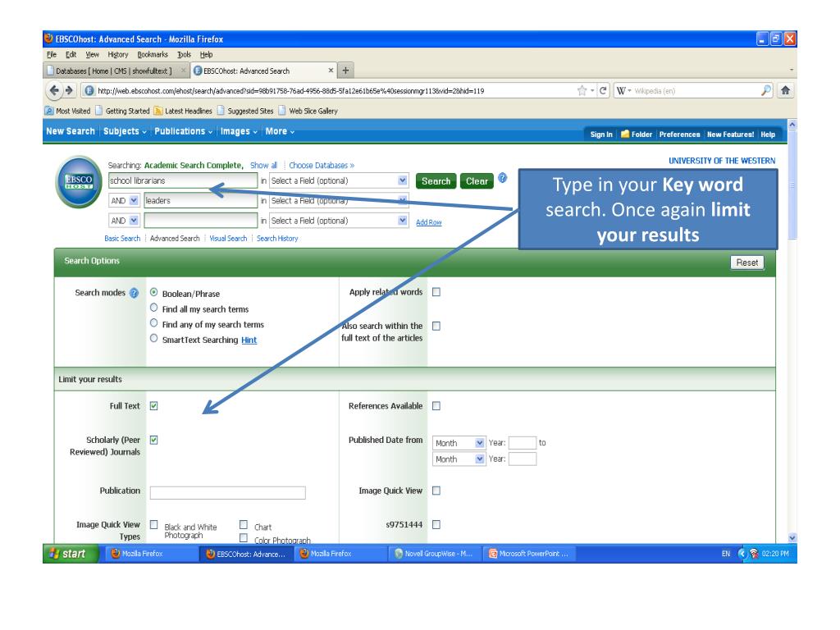
Task: Click the EBSCOhost logo
Action: pos(80,181)
